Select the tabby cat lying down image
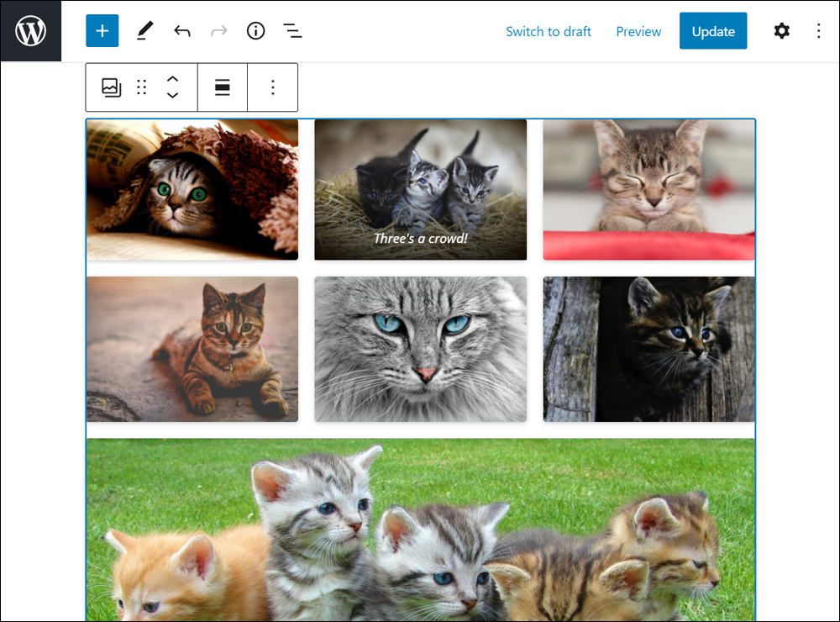Screen dimensions: 840x622 tap(192, 349)
